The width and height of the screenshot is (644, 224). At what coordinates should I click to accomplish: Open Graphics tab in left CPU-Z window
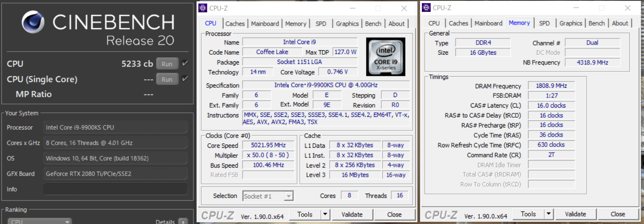347,24
